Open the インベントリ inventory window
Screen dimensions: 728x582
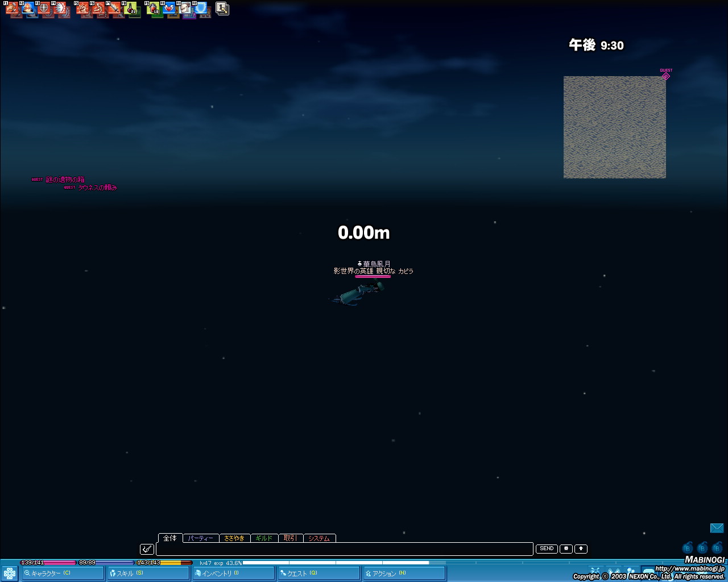[x=233, y=573]
